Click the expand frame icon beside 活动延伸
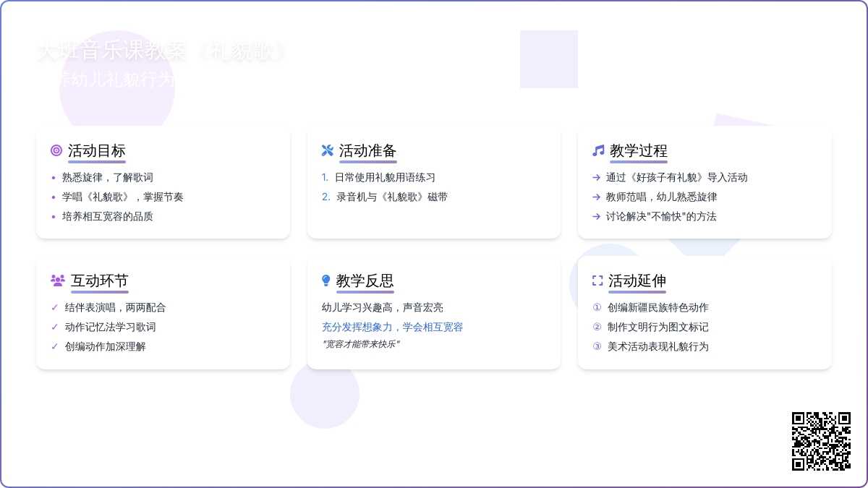868x488 pixels. (597, 281)
